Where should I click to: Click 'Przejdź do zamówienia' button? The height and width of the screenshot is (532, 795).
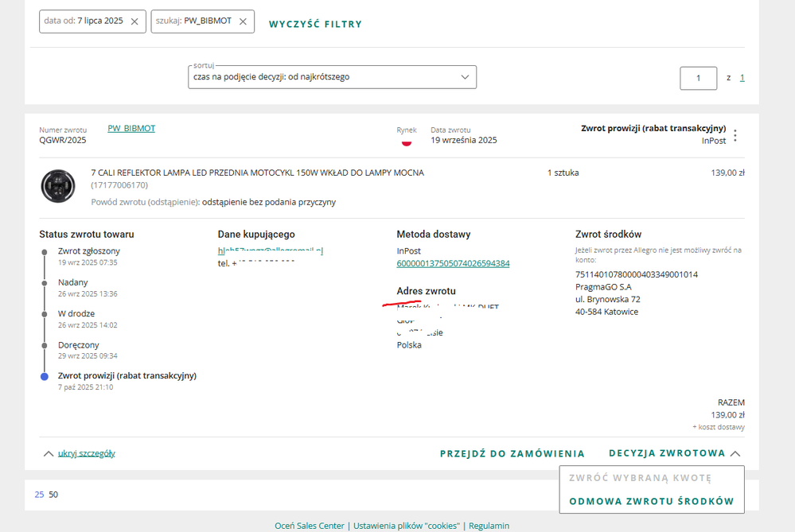[x=512, y=453]
